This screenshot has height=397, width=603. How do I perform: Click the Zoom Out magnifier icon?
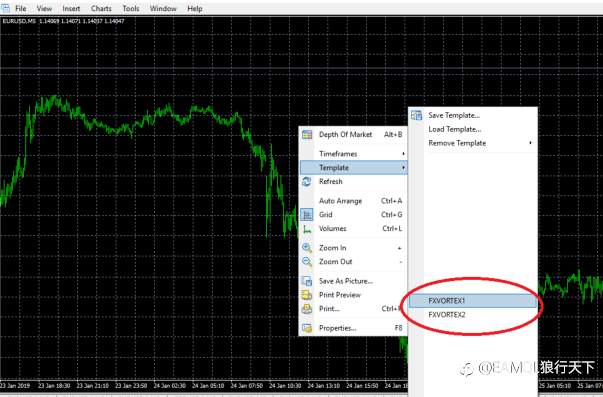coord(307,262)
